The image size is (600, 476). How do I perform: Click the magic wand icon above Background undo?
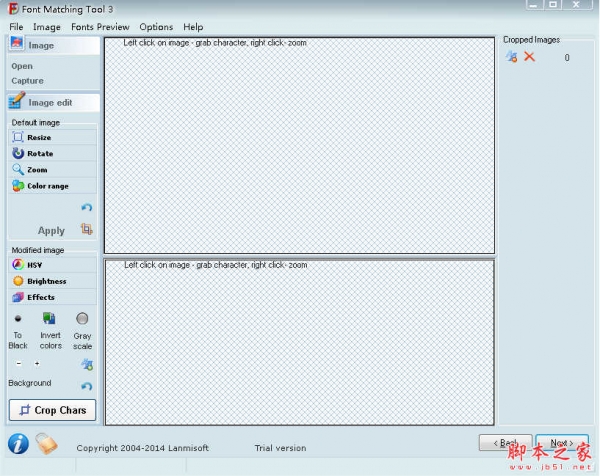87,364
